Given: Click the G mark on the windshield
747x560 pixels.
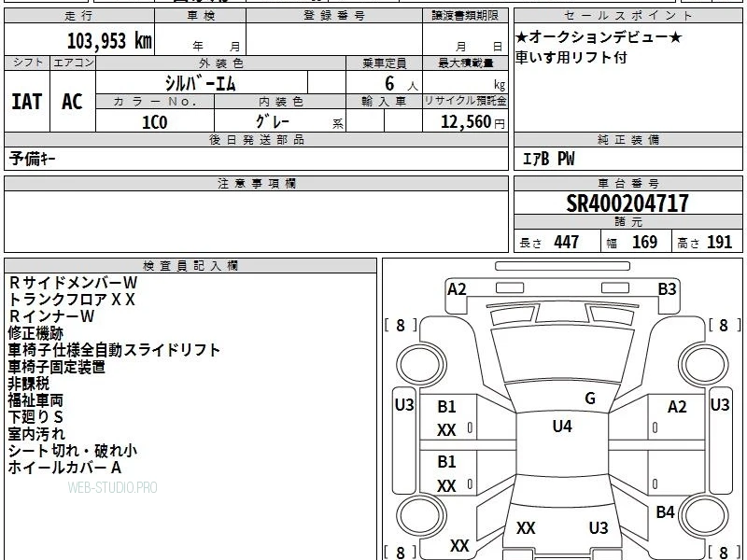Looking at the screenshot, I should coord(590,399).
